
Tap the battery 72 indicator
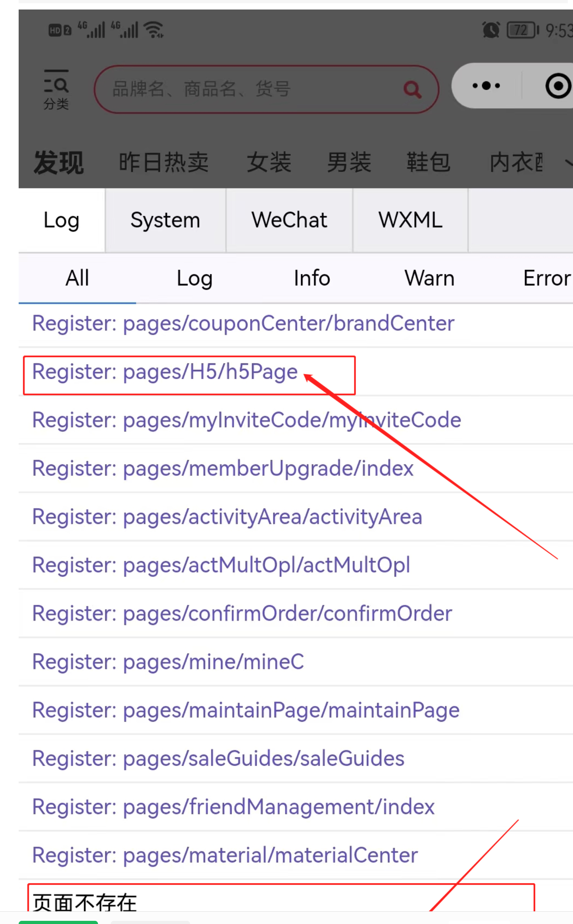tap(523, 30)
